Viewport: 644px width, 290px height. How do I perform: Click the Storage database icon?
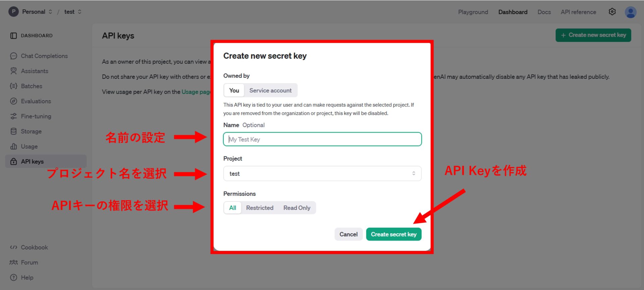pyautogui.click(x=13, y=131)
